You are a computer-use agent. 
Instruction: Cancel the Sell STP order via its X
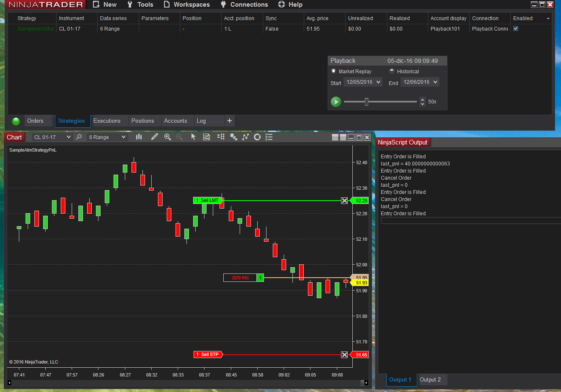344,355
